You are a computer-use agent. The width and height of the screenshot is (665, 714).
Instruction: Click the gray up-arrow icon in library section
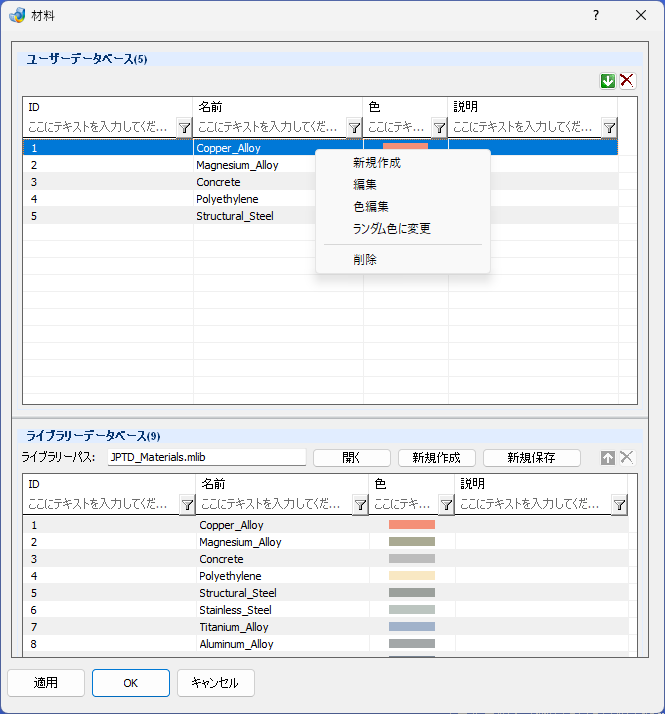[608, 458]
